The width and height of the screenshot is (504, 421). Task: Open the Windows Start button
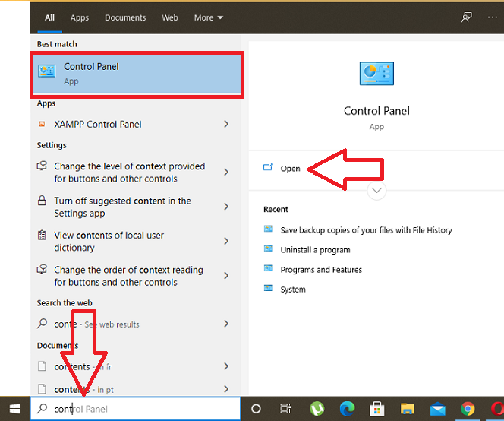(x=14, y=409)
